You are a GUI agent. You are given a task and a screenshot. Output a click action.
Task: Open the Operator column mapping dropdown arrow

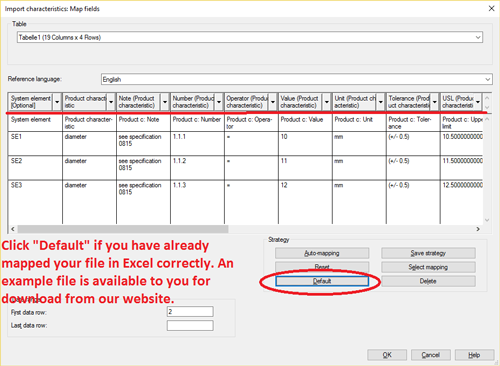point(273,102)
